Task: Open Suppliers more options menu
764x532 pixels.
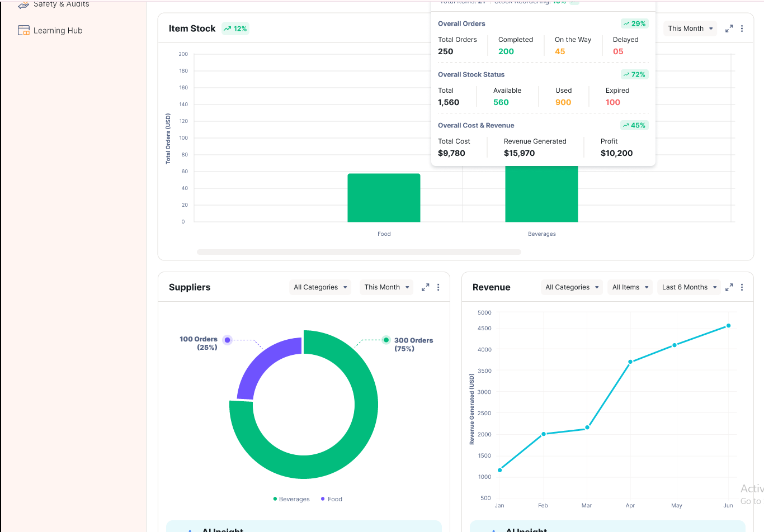Action: (438, 287)
